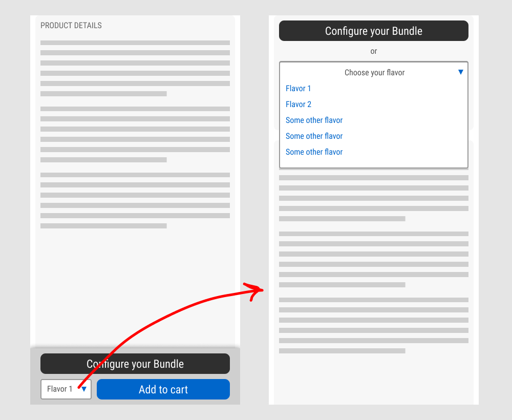
Task: Click the blue triangle in the Flavor 1 select
Action: click(x=84, y=389)
